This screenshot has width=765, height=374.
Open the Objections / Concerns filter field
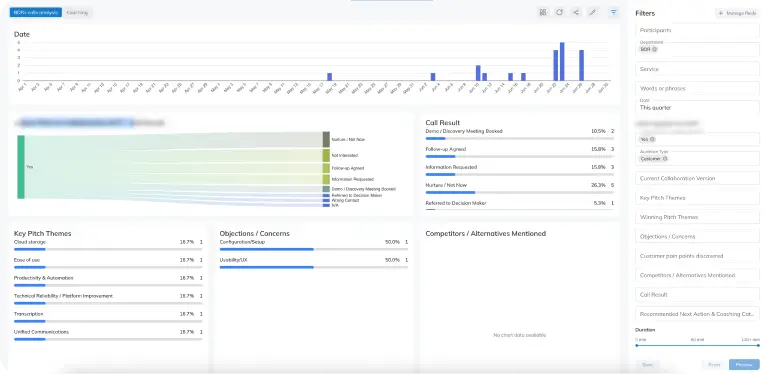(x=697, y=236)
